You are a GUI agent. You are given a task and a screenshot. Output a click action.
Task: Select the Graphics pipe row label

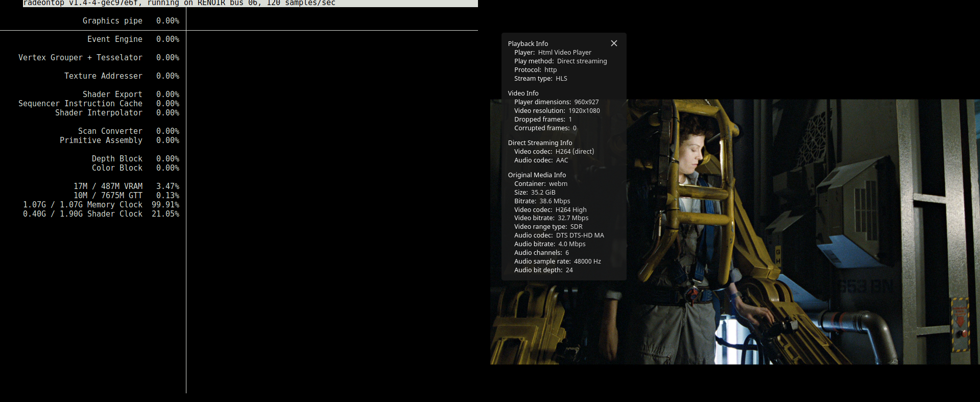tap(112, 21)
